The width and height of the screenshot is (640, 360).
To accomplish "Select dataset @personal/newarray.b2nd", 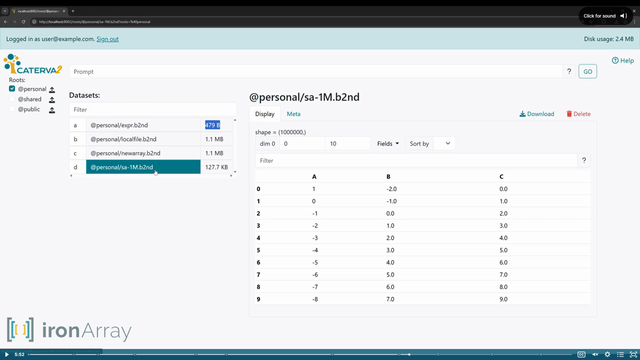I will click(x=143, y=153).
